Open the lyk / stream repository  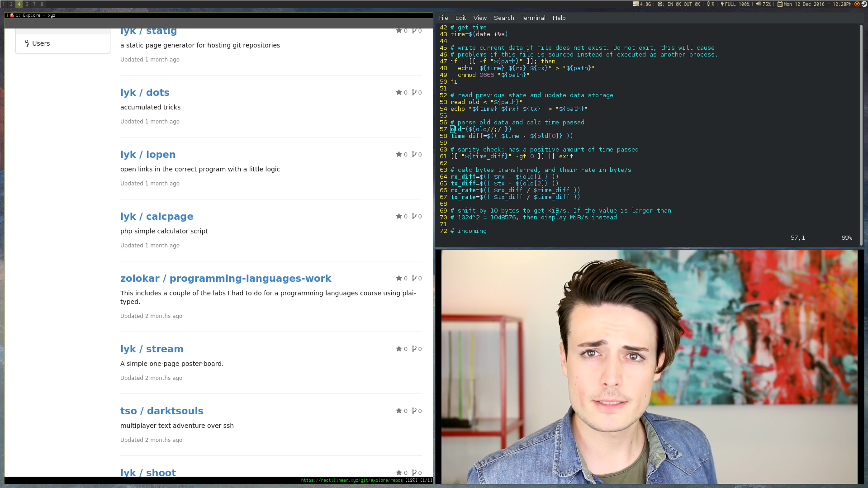(x=152, y=349)
